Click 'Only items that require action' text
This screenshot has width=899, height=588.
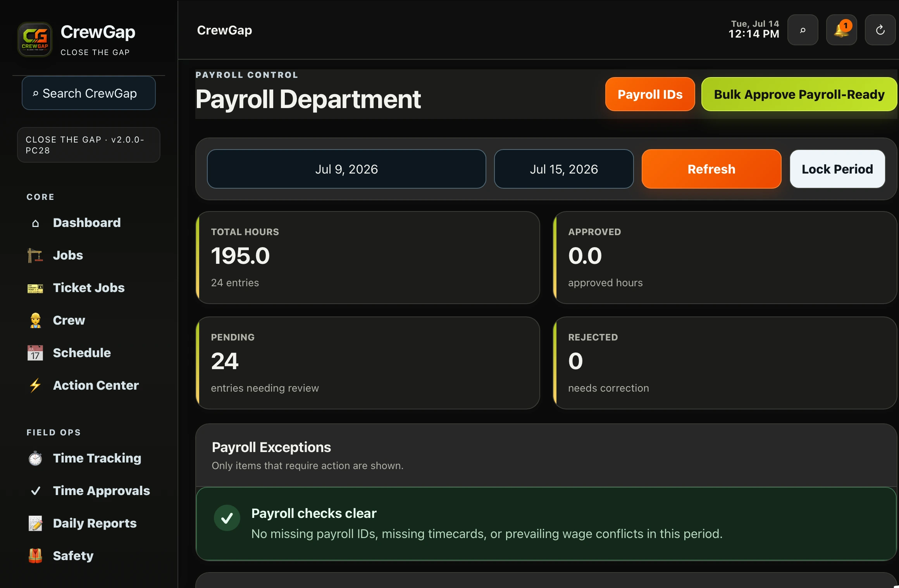tap(307, 466)
